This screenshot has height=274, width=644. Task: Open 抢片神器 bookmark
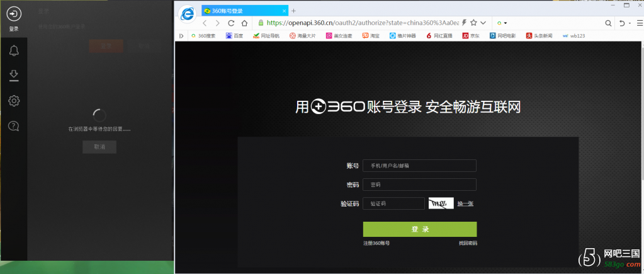[x=402, y=36]
